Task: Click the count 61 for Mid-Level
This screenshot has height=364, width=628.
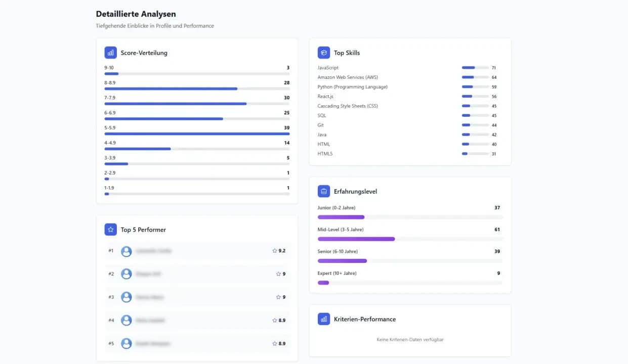Action: (x=497, y=230)
